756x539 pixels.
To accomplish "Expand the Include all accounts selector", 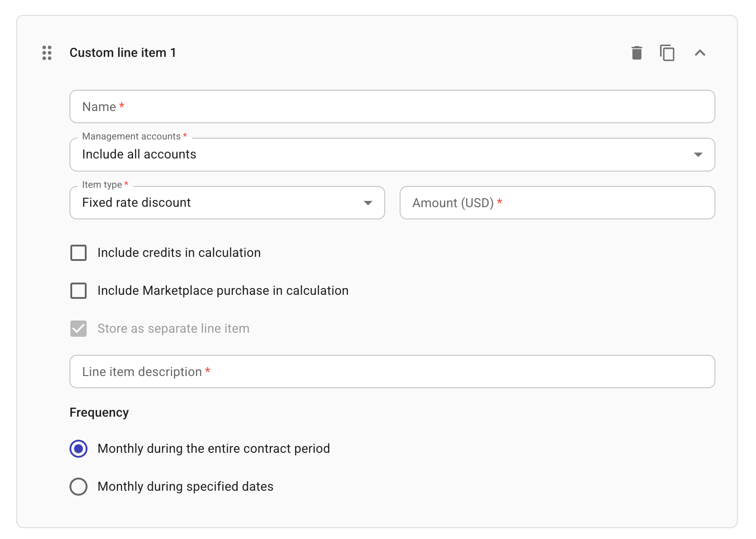I will point(698,154).
